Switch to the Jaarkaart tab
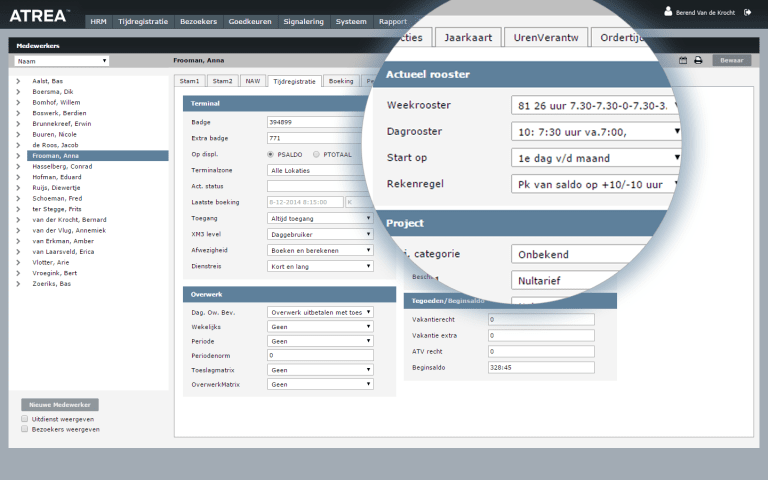Viewport: 768px width, 480px height. coord(468,37)
